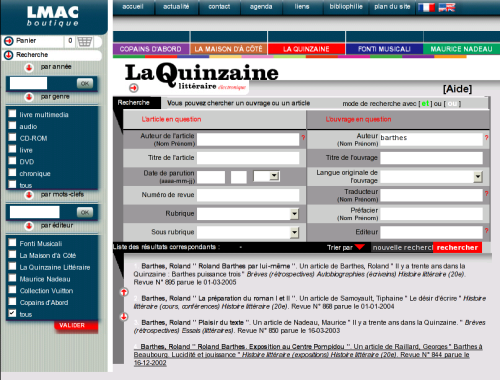The height and width of the screenshot is (380, 500).
Task: Click the Préfacier input field
Action: [431, 214]
